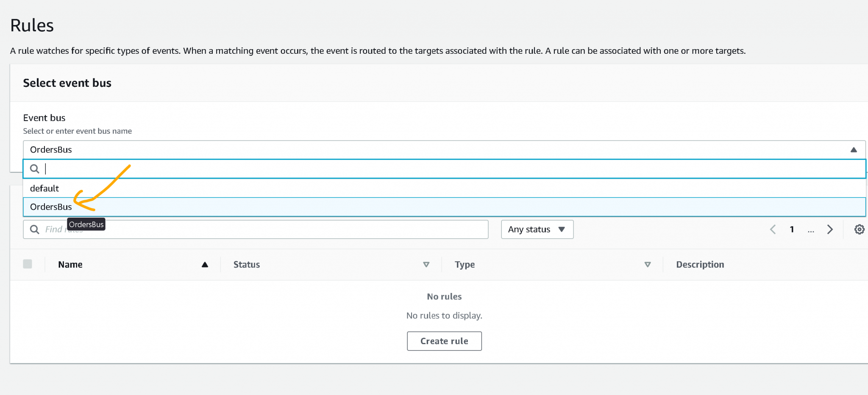Image resolution: width=868 pixels, height=395 pixels.
Task: Click the Create rule button
Action: (444, 341)
